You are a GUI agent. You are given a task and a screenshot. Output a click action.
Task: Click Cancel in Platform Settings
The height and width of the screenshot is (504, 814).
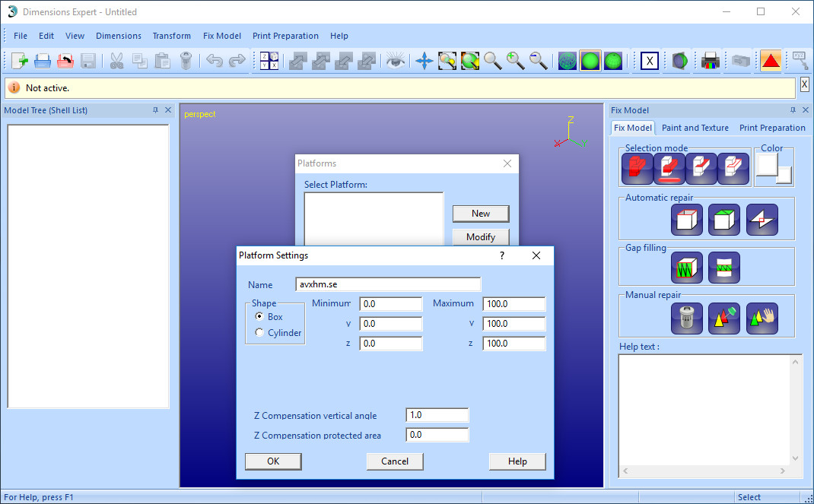(395, 461)
